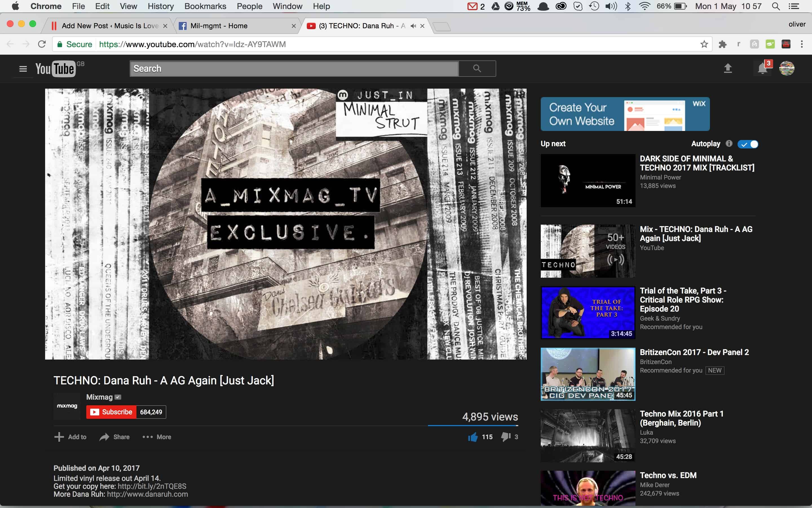Open the BritizenCon Dev Panel thumbnail
The height and width of the screenshot is (508, 812).
pos(588,374)
